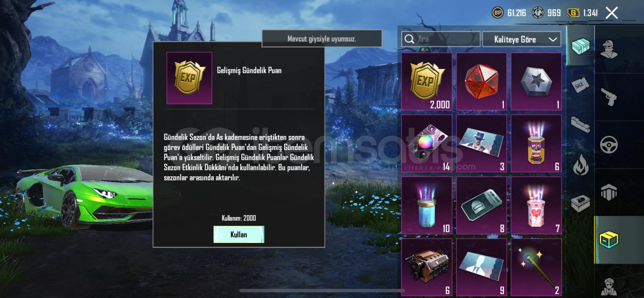Expand the Kaliteye Göre sort dropdown
The height and width of the screenshot is (298, 644).
[x=521, y=39]
